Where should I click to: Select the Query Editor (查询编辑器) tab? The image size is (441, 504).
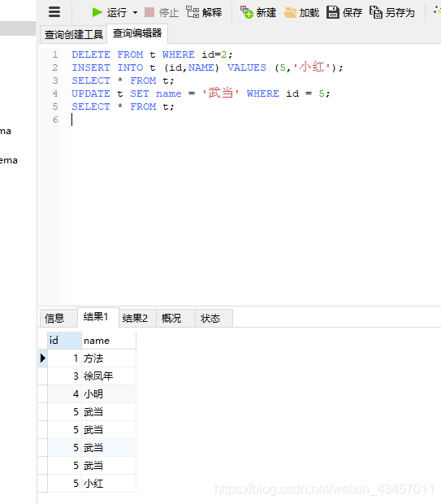[x=137, y=33]
